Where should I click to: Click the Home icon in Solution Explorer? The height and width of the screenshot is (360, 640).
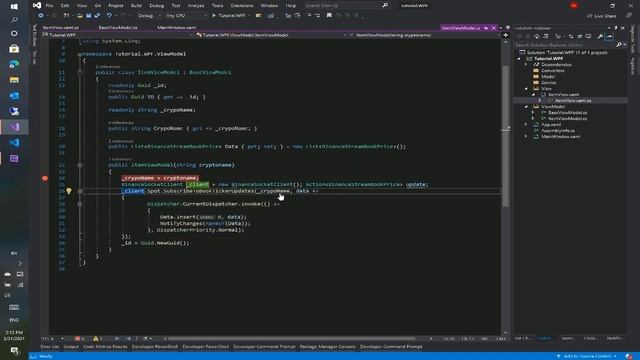(x=536, y=36)
